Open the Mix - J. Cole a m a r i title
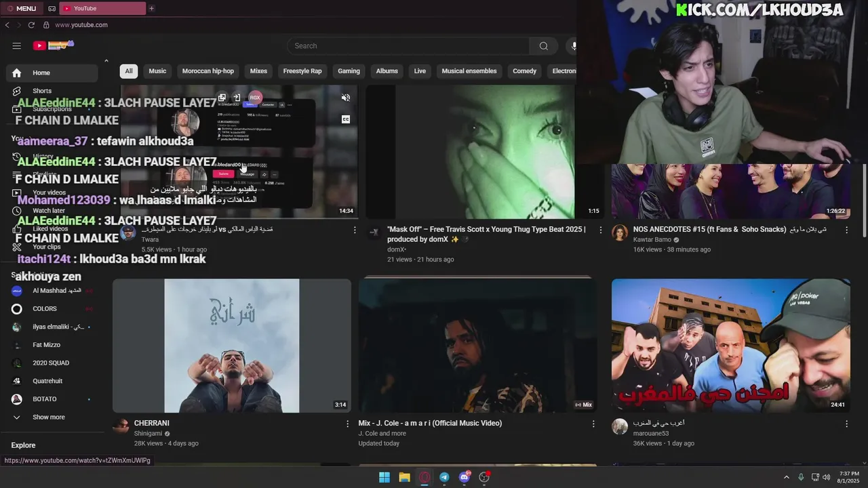868x488 pixels. [430, 423]
